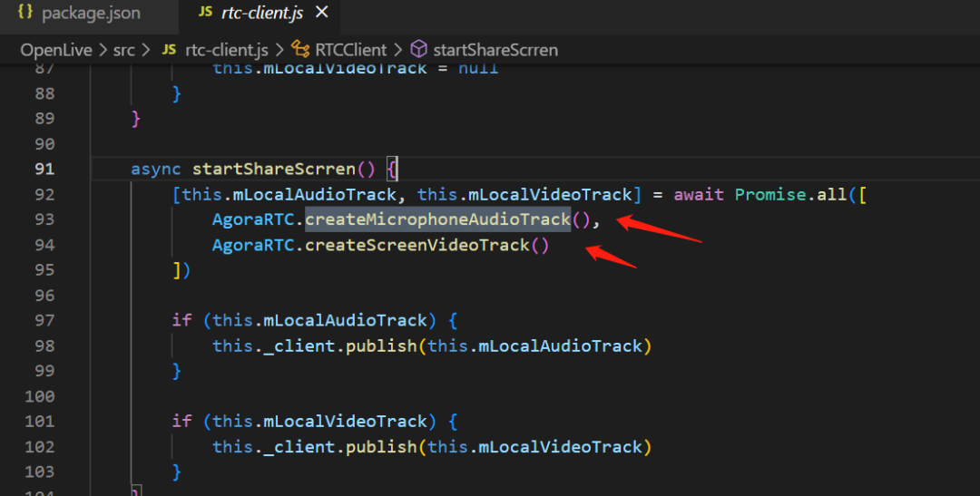Click the closing brace on line 99

tap(177, 372)
